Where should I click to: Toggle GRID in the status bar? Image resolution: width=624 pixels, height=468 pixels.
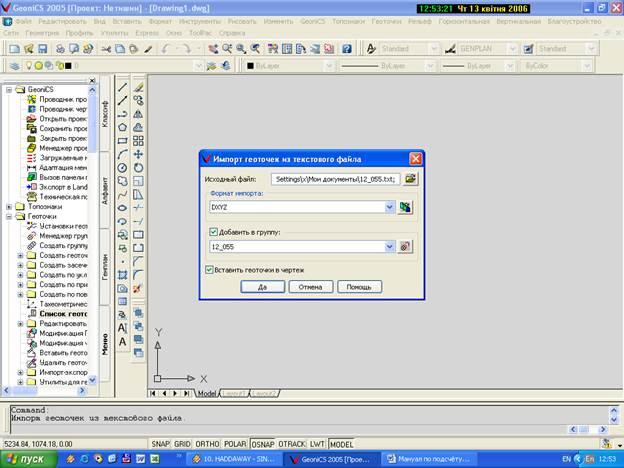point(182,444)
